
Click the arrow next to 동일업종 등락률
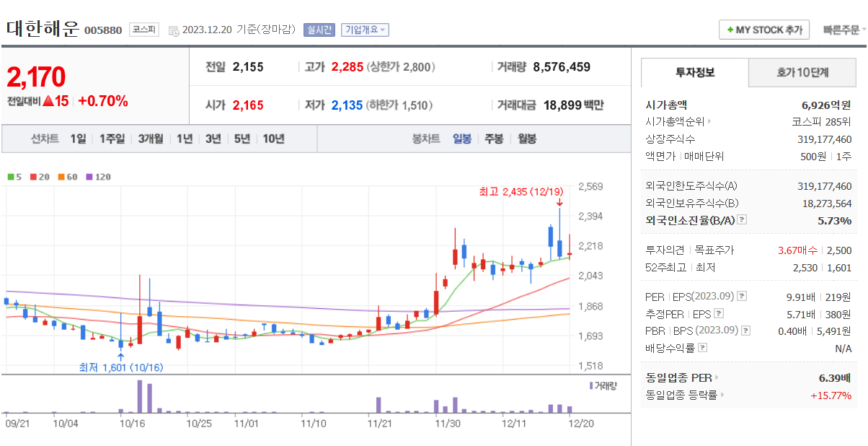pos(722,395)
